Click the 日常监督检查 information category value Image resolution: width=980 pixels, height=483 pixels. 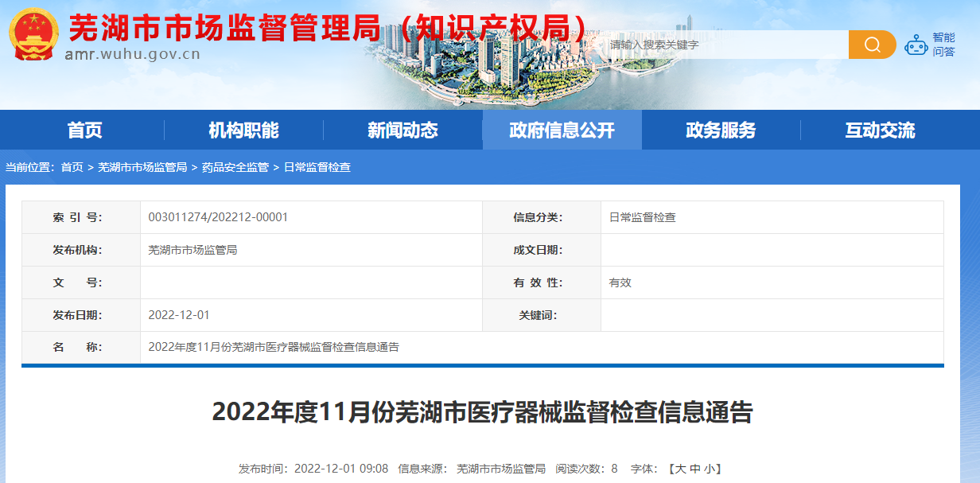(x=643, y=217)
